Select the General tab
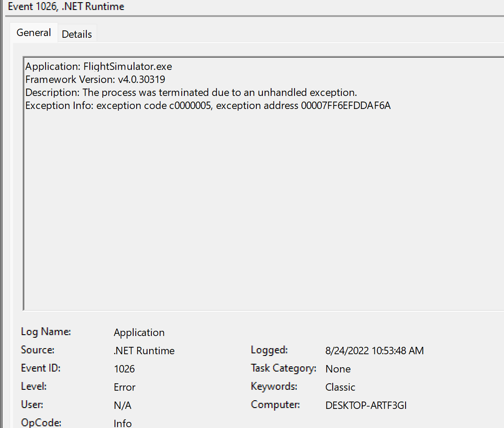 pyautogui.click(x=33, y=32)
